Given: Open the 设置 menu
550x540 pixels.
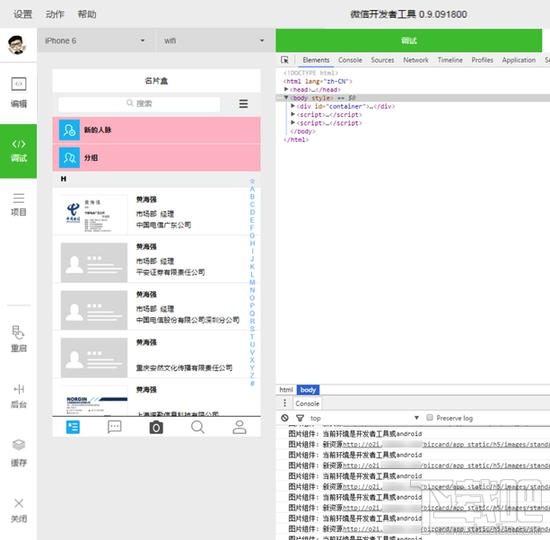Looking at the screenshot, I should (x=23, y=14).
